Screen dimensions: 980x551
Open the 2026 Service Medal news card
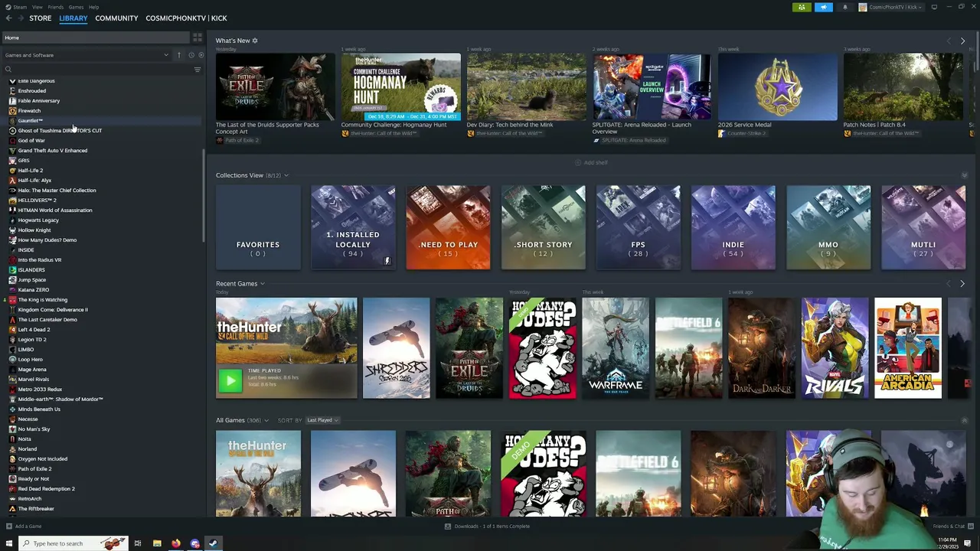tap(777, 95)
